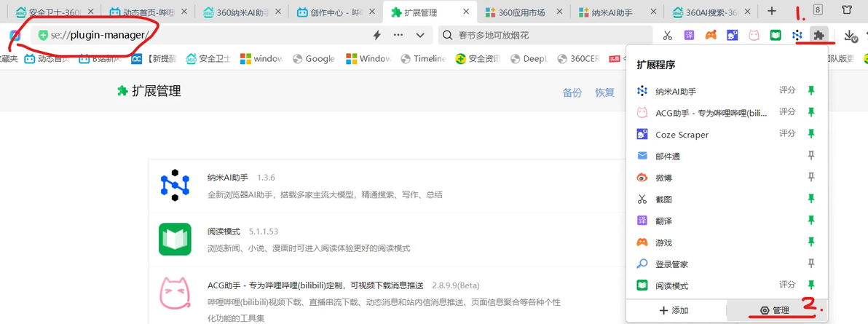
Task: Switch to the 安全卫士-360 tab
Action: [52, 11]
